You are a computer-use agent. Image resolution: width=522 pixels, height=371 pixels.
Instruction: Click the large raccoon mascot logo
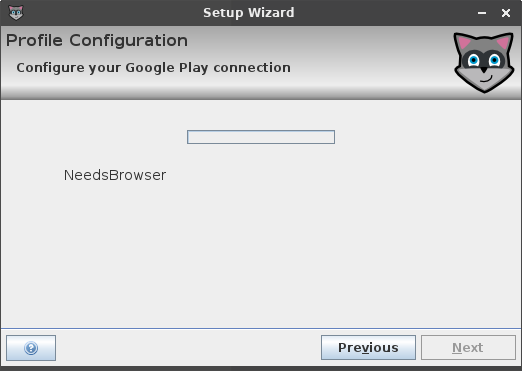coord(484,62)
